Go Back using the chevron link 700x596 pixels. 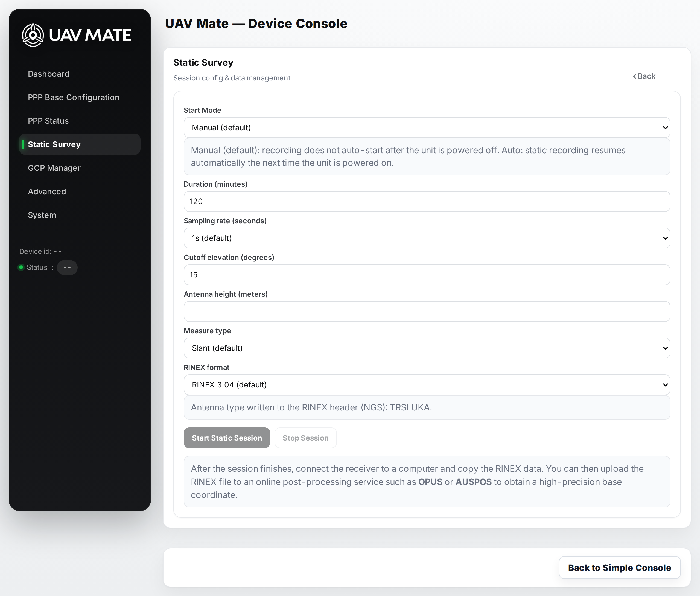644,76
